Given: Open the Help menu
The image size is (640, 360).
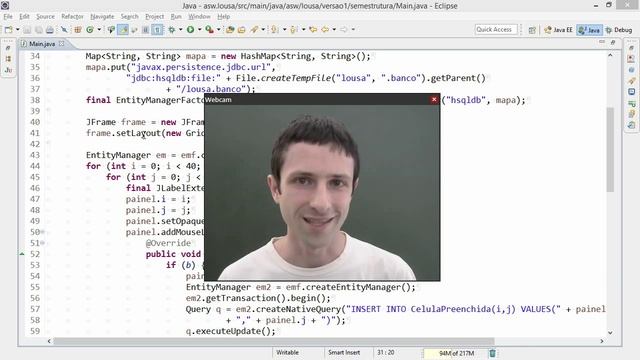Looking at the screenshot, I should pyautogui.click(x=223, y=17).
